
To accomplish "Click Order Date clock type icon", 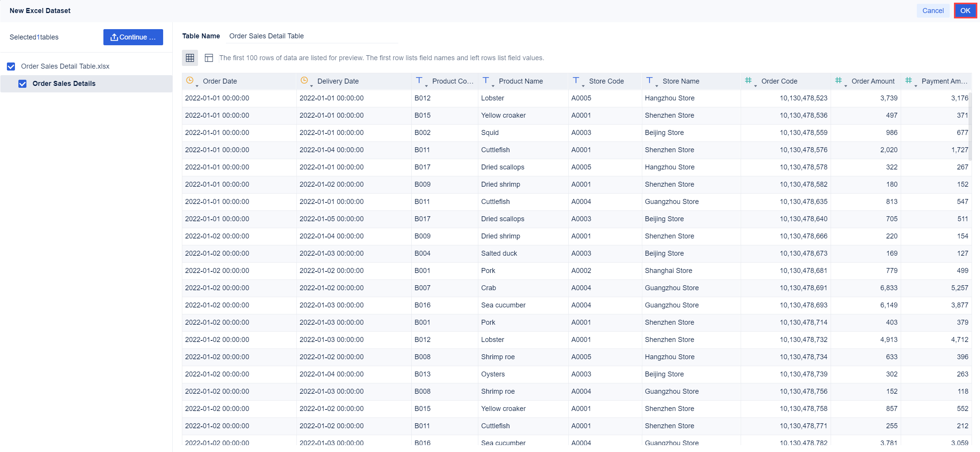I will coord(190,81).
